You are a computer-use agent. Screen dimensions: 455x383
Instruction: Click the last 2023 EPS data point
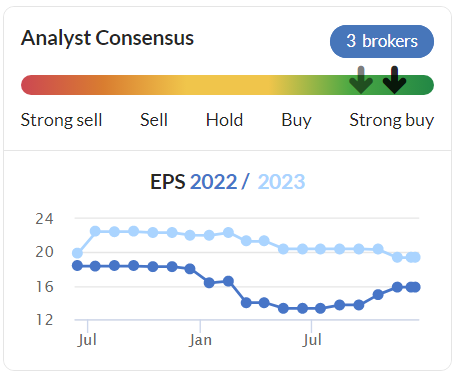pyautogui.click(x=415, y=257)
